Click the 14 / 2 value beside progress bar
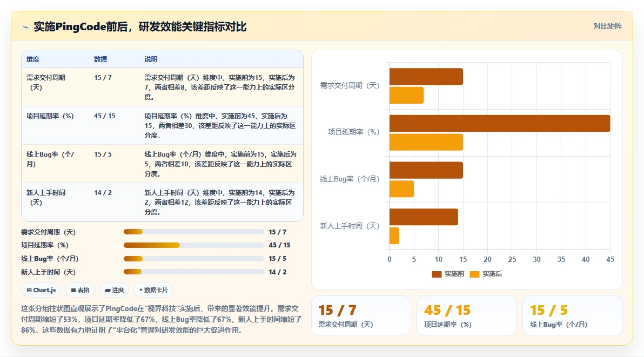This screenshot has width=644, height=357. point(278,272)
